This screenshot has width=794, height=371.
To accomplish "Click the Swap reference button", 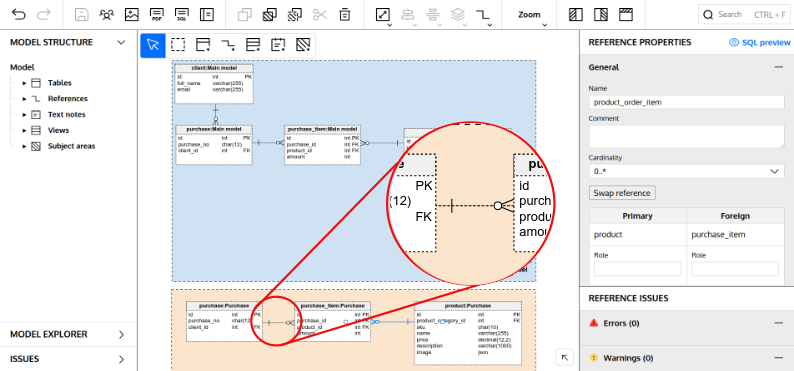I will tap(622, 193).
